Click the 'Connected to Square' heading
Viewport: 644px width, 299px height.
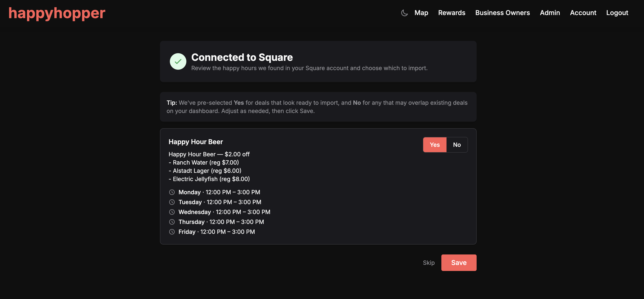[242, 57]
